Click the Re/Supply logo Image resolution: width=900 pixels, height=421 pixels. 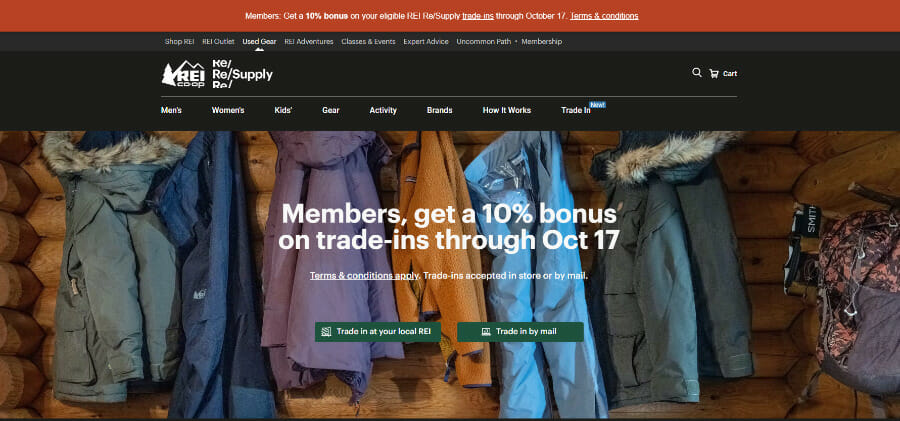pos(242,74)
